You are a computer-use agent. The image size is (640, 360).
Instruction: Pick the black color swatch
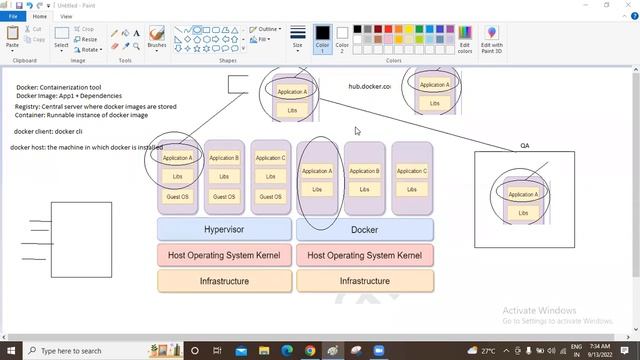(x=358, y=29)
